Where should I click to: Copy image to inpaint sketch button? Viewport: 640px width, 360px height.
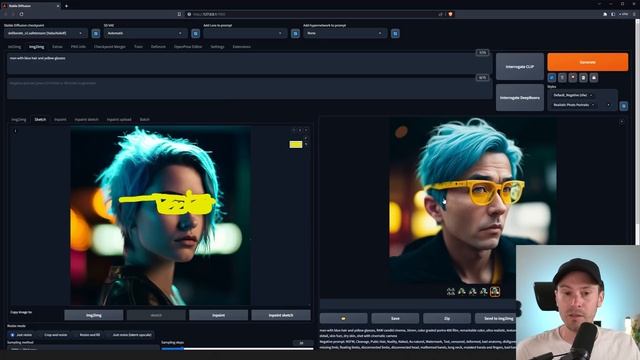tap(281, 315)
